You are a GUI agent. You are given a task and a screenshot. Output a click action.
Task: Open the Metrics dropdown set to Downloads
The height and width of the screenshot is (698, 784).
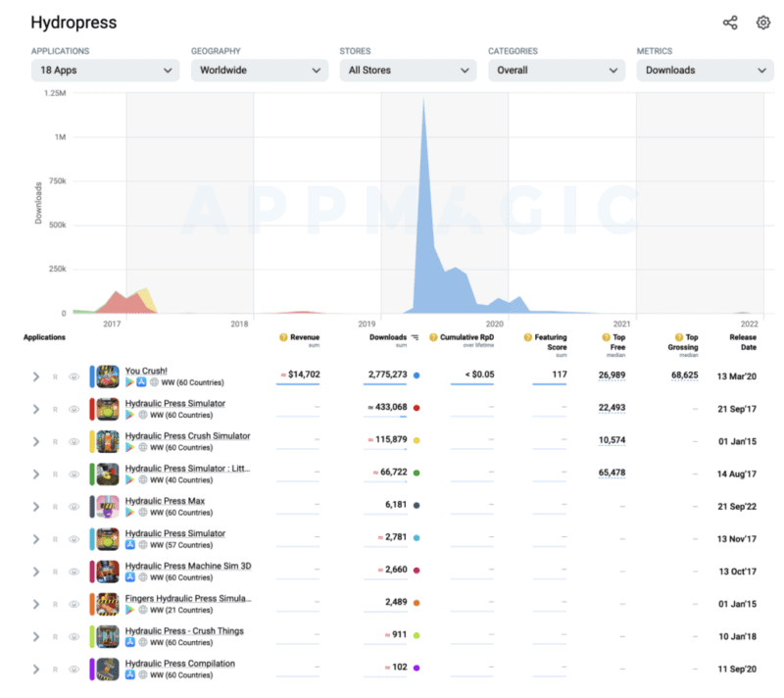click(x=706, y=71)
